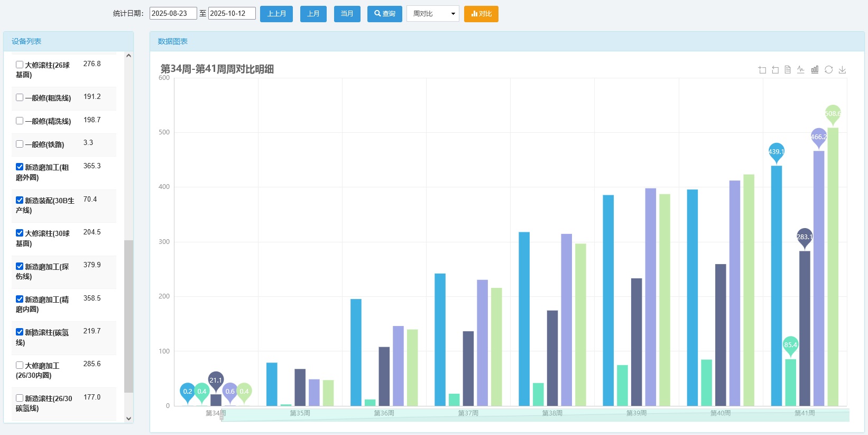Open the chart data view icon
Screen dimensions: 868x435
(788, 70)
